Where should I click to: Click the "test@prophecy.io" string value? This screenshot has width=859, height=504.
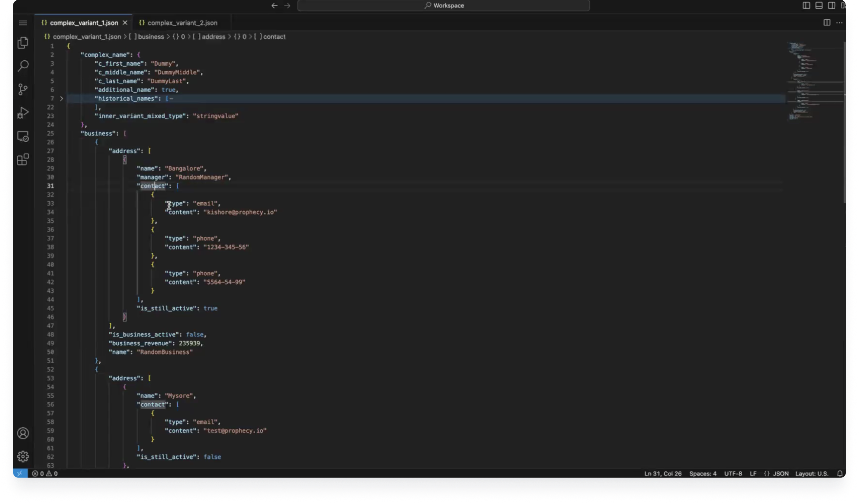click(235, 431)
